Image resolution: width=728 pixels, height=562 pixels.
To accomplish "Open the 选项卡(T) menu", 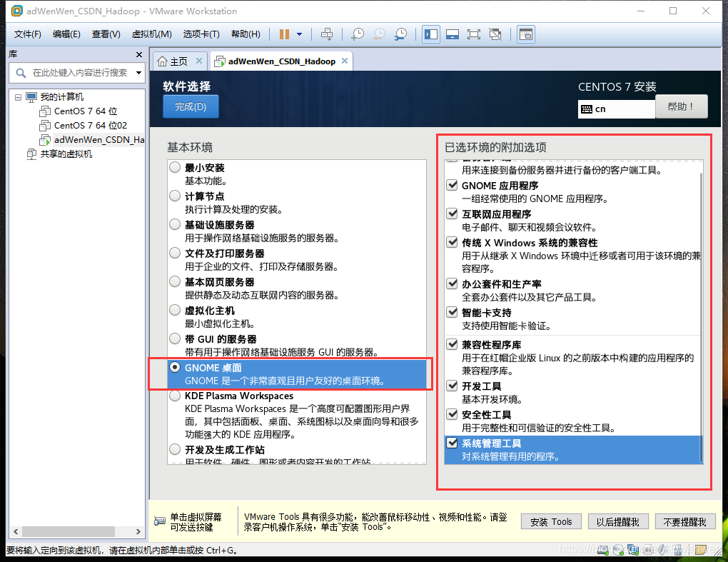I will [201, 34].
